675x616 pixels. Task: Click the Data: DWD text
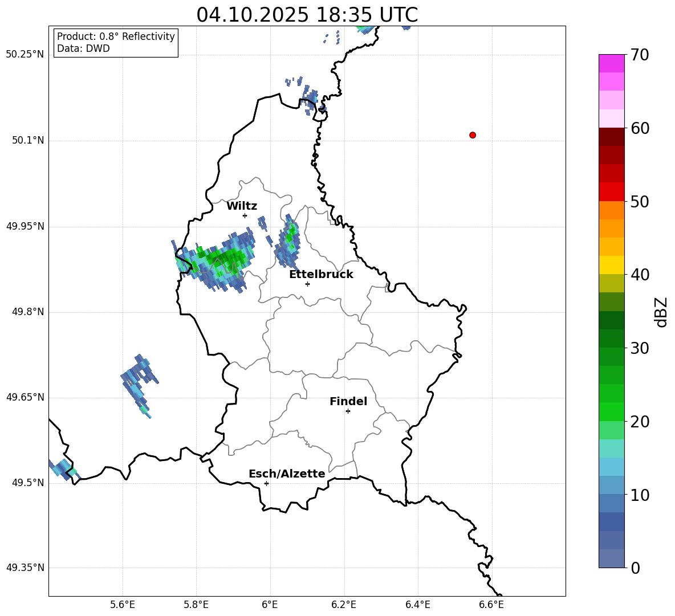pyautogui.click(x=83, y=48)
